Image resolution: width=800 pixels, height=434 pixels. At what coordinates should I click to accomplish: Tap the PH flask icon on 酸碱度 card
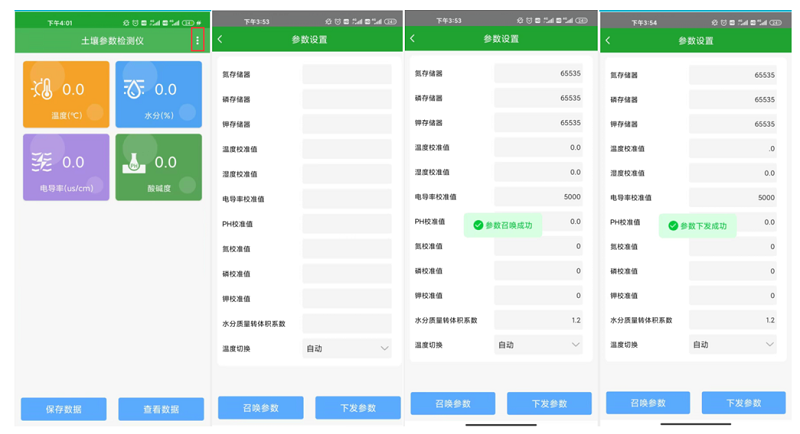[134, 163]
